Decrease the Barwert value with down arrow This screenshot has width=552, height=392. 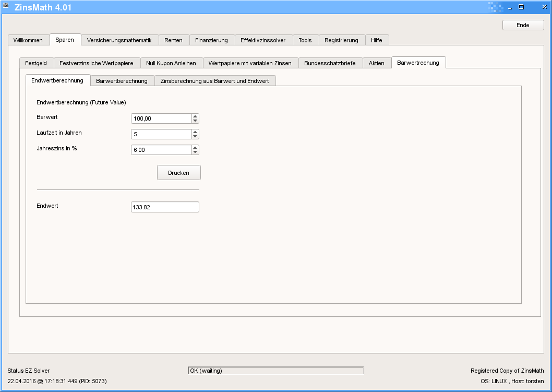195,121
